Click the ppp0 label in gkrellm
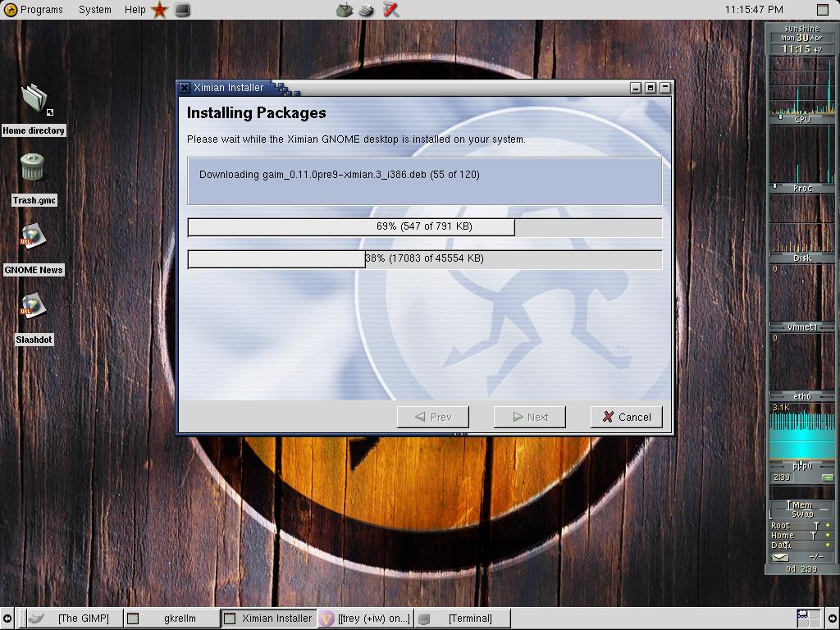This screenshot has height=630, width=840. pyautogui.click(x=802, y=466)
